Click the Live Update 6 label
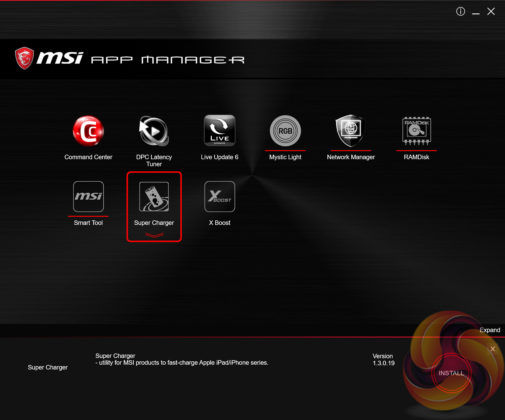Screen dimensions: 505x420 click(x=220, y=157)
